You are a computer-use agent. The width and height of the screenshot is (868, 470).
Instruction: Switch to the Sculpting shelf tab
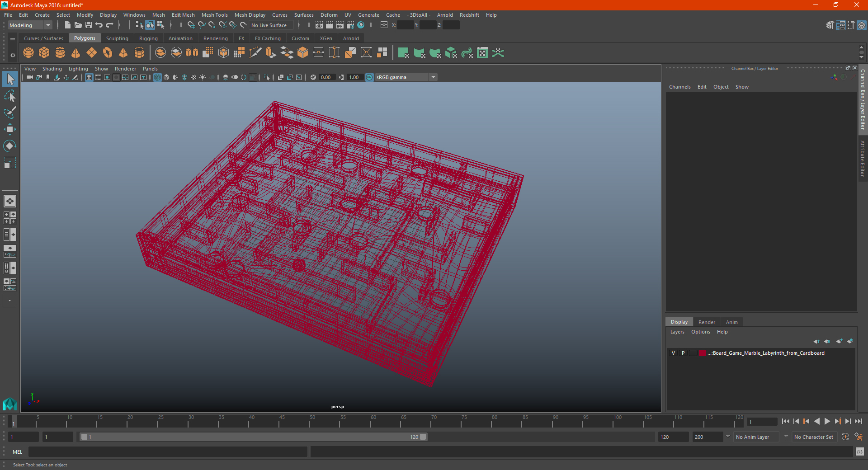tap(117, 38)
